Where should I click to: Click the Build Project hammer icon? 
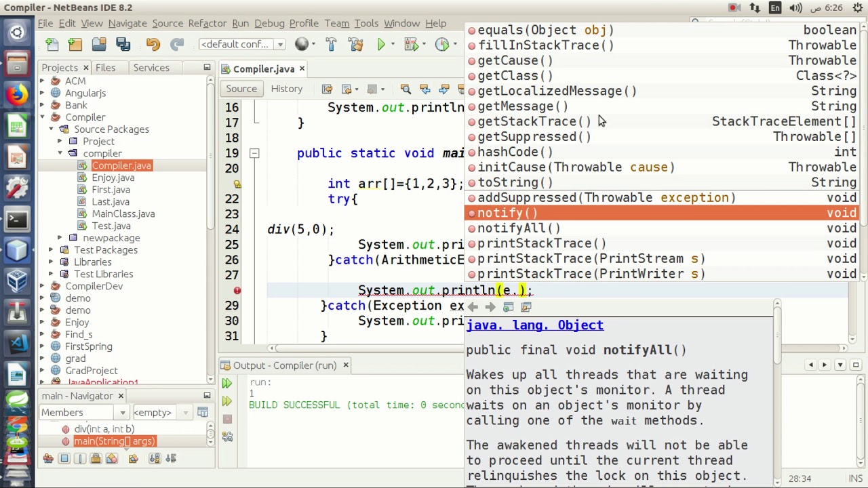331,45
